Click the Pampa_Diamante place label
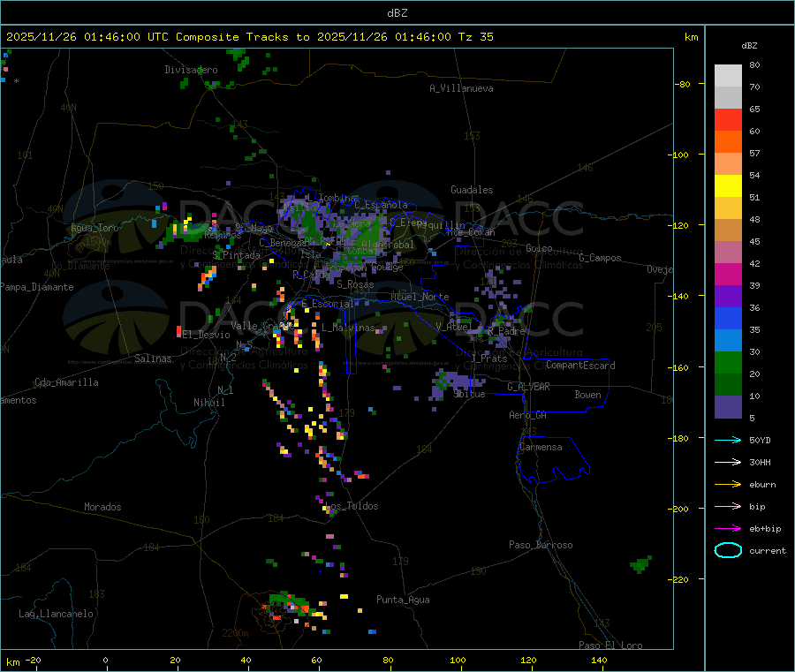This screenshot has width=795, height=672. (36, 287)
